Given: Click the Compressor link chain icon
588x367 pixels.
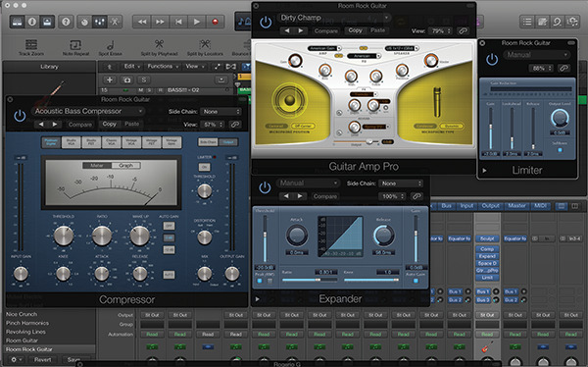Looking at the screenshot, I should (235, 125).
